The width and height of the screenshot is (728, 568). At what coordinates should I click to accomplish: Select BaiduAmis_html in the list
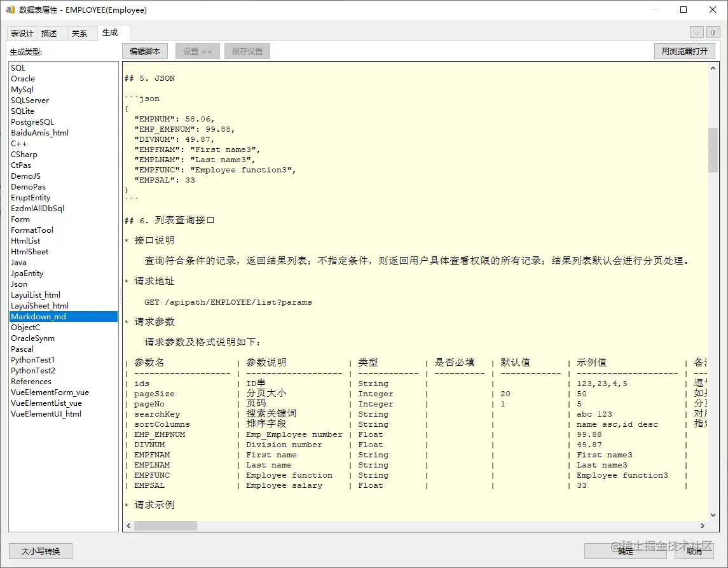pos(64,132)
